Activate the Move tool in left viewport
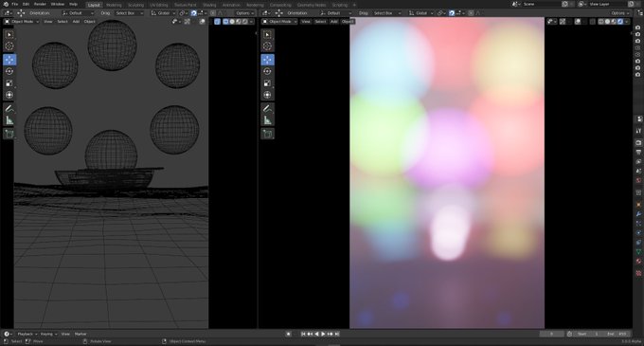The width and height of the screenshot is (644, 346). pyautogui.click(x=9, y=60)
